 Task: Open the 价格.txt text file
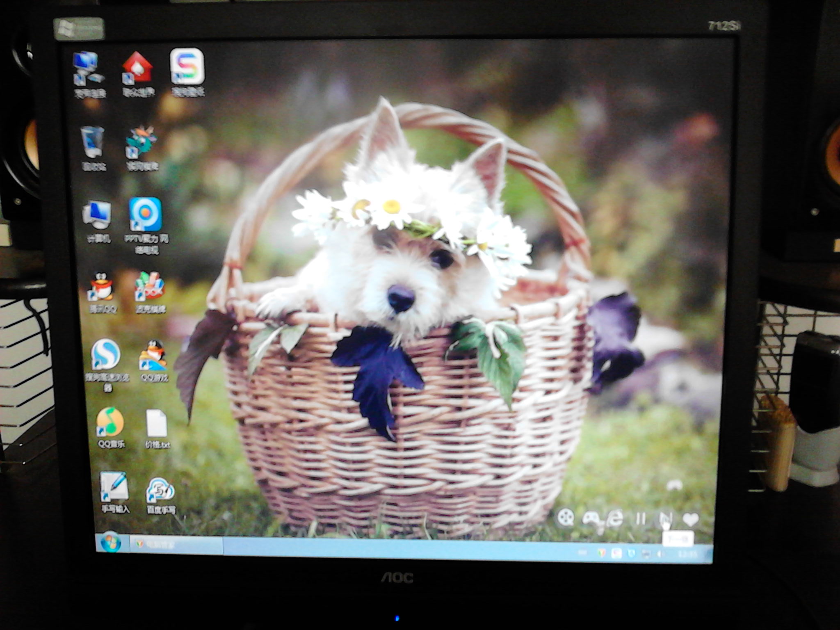click(157, 424)
